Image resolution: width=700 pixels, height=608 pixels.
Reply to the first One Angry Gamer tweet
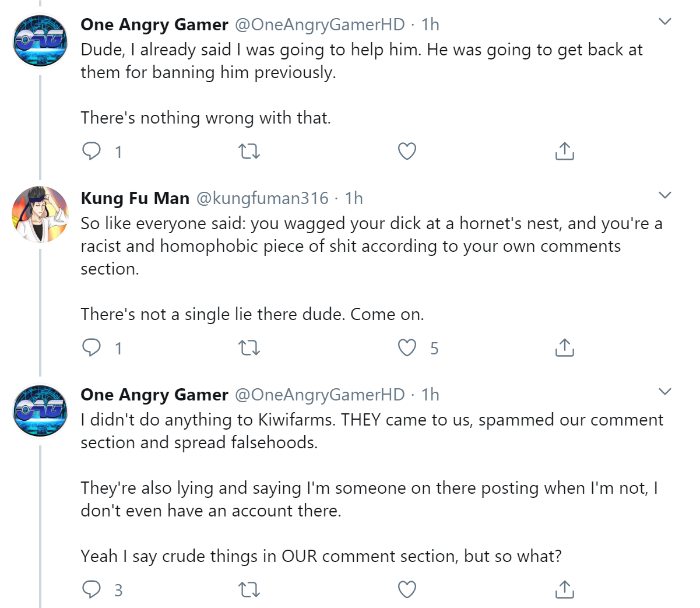[92, 152]
